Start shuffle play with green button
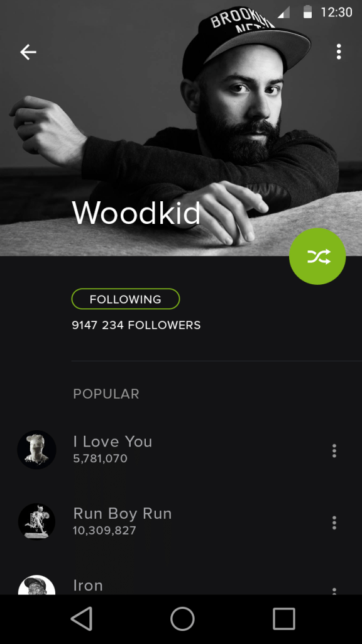 317,257
